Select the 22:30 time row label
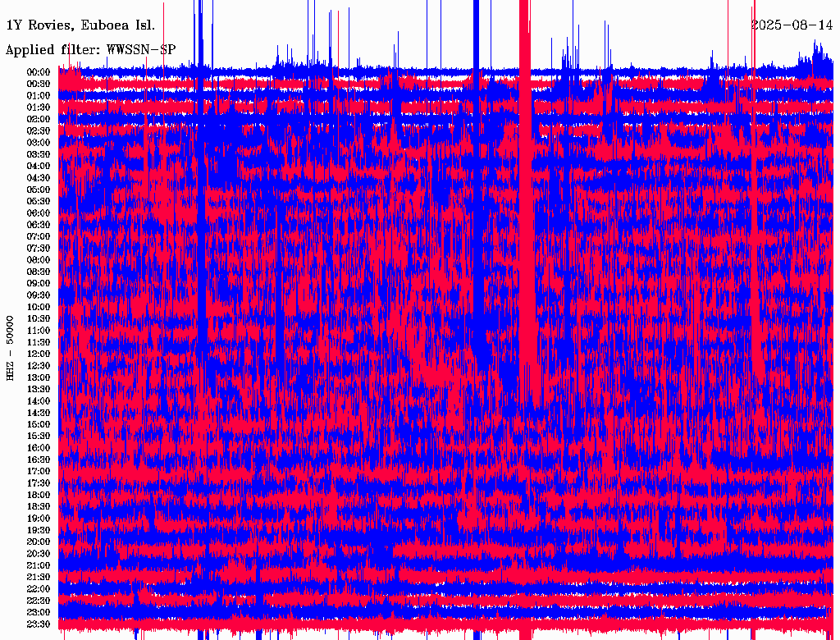Screen dimensions: 840x640 tap(39, 601)
